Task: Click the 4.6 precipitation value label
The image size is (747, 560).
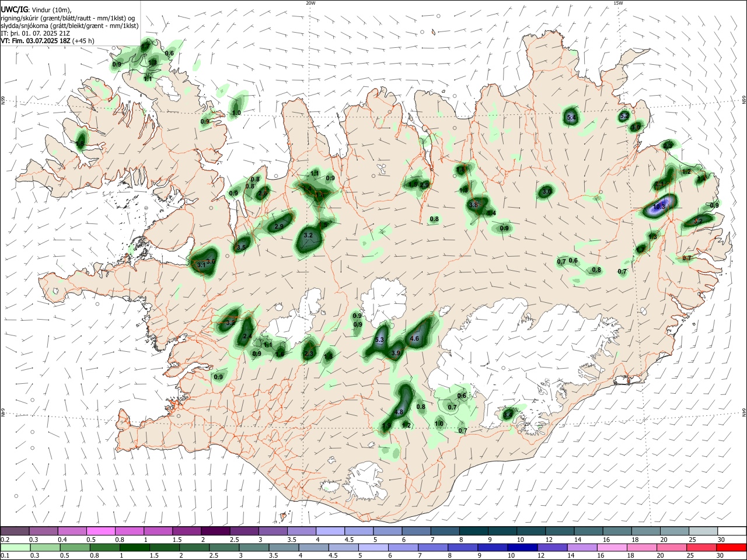Action: (x=415, y=338)
